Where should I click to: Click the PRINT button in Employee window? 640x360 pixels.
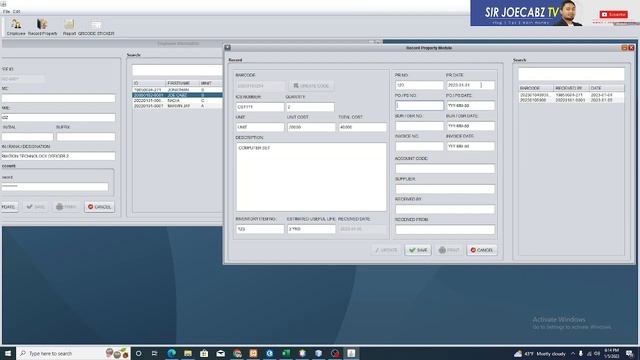click(x=66, y=207)
